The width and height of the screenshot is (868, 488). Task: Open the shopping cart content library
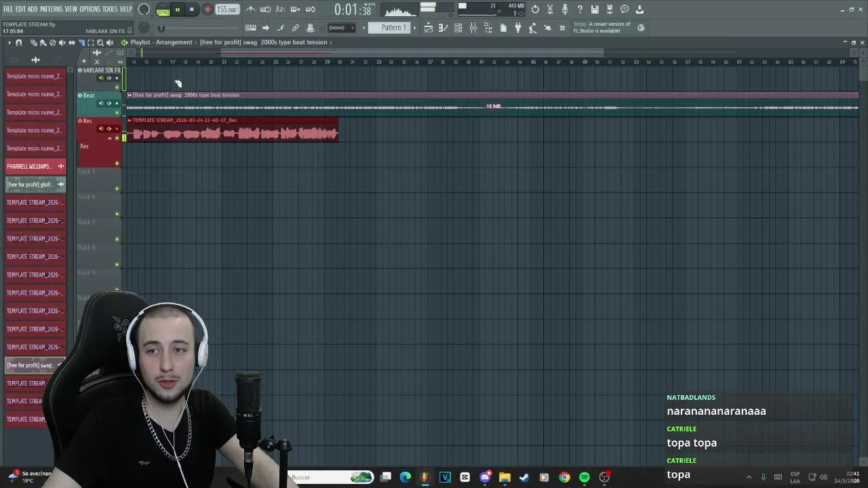click(x=562, y=28)
